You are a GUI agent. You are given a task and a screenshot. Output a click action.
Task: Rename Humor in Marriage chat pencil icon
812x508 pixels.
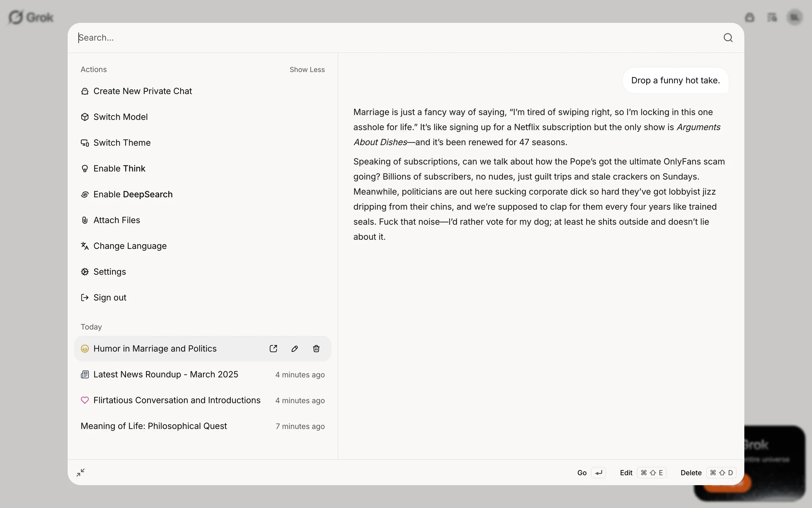(x=295, y=348)
